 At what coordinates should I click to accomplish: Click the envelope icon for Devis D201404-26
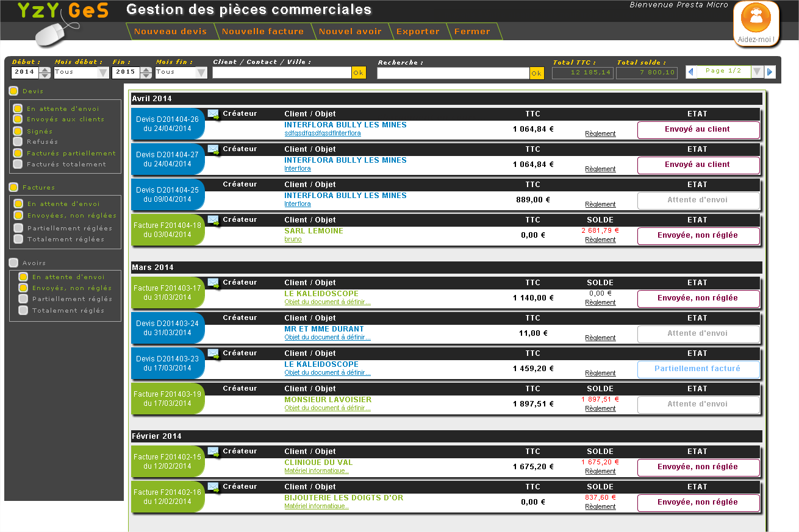(x=213, y=114)
